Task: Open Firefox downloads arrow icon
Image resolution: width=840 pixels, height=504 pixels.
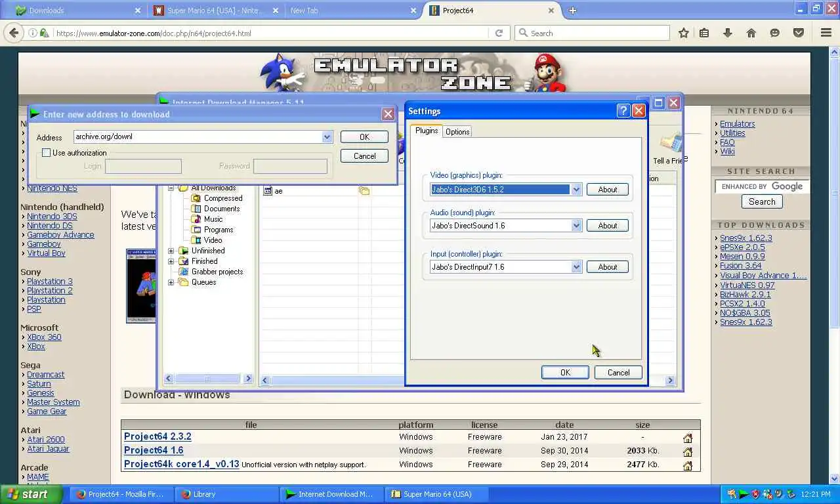Action: click(x=727, y=33)
